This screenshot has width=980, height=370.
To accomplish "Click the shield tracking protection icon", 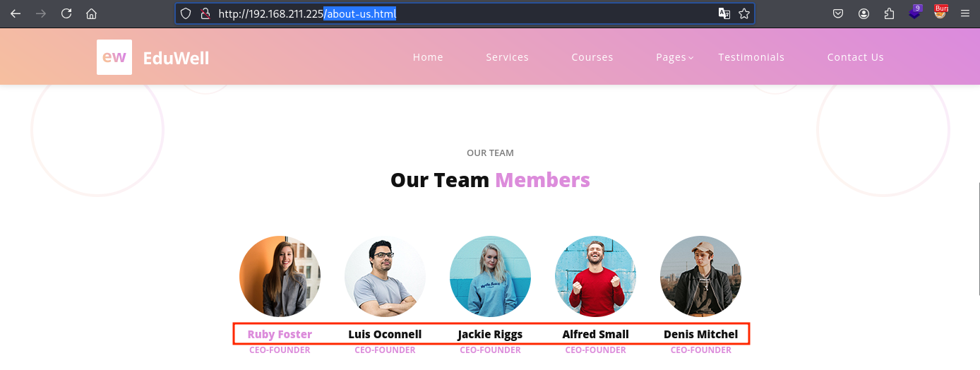I will point(186,13).
